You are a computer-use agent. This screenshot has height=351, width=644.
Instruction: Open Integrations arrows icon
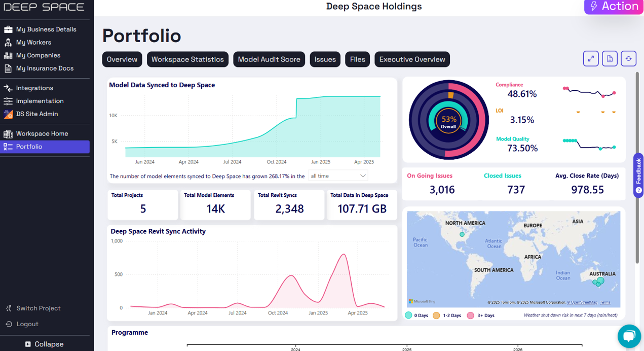click(x=8, y=88)
